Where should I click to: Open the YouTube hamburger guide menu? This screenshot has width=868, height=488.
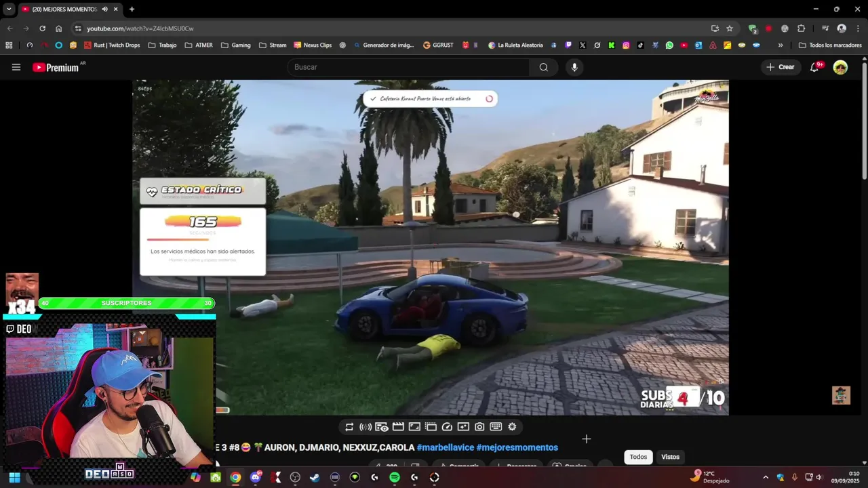coord(16,67)
